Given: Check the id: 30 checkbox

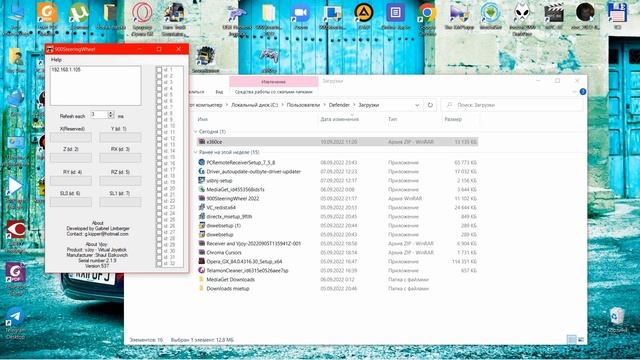Looking at the screenshot, I should [159, 251].
